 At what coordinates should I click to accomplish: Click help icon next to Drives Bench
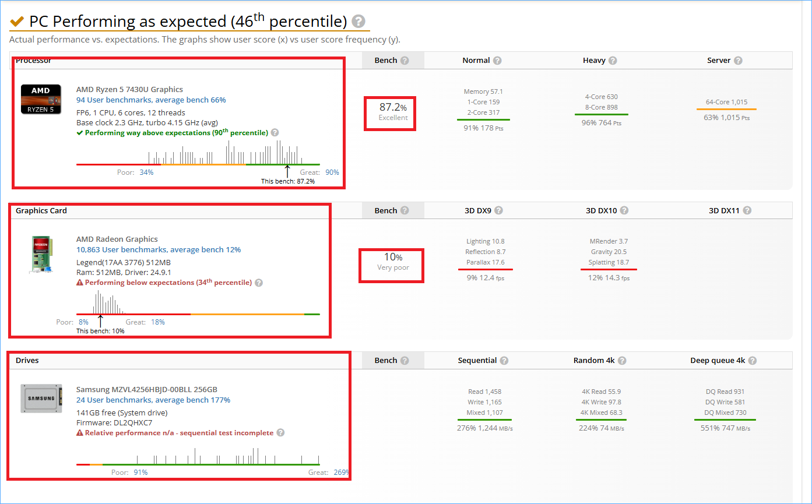405,361
